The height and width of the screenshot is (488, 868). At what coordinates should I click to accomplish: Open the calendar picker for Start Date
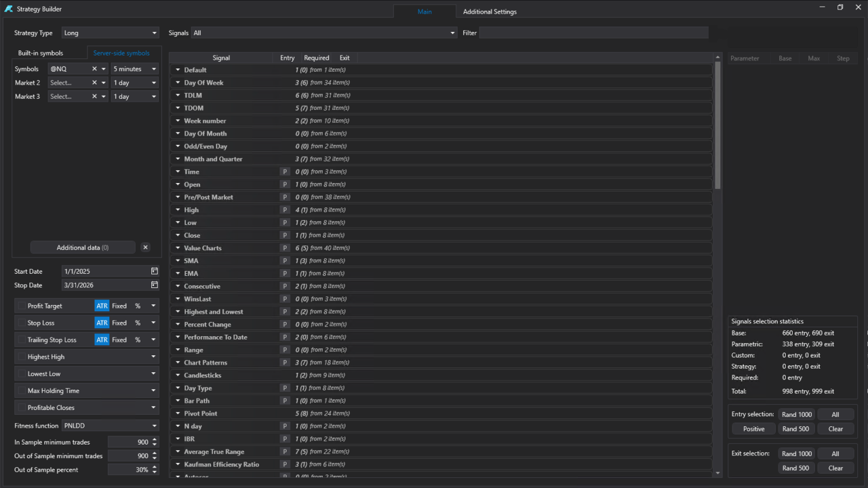pos(154,271)
